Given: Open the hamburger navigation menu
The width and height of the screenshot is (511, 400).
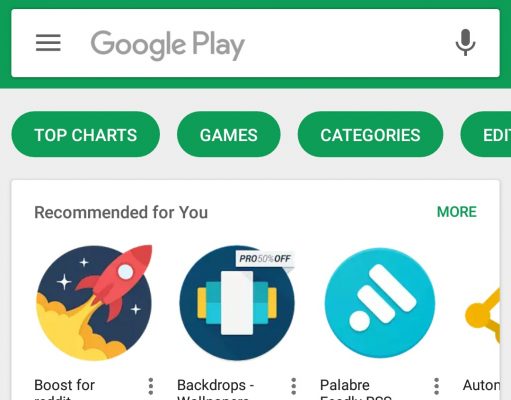Looking at the screenshot, I should tap(48, 43).
